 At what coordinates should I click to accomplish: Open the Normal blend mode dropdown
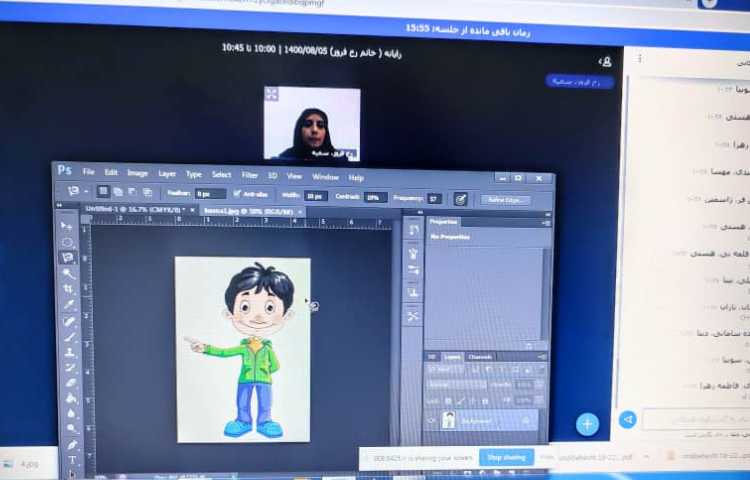click(456, 385)
